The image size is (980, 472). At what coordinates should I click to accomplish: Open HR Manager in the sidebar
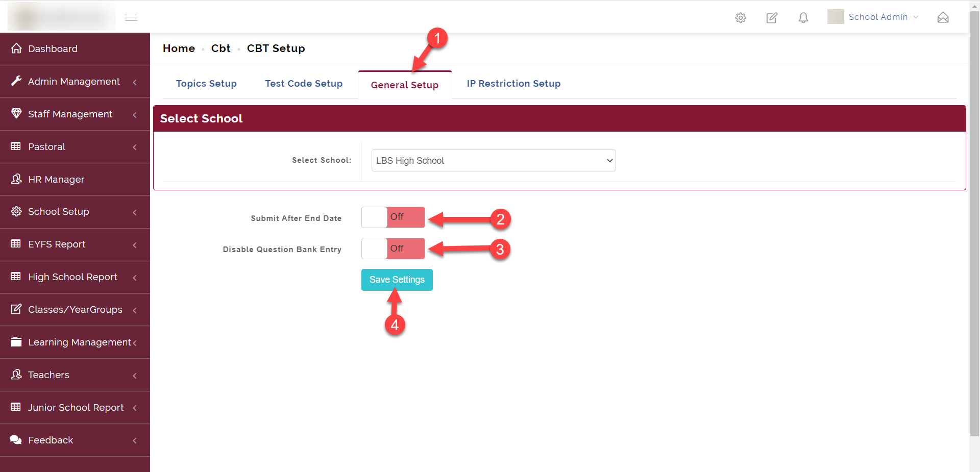coord(75,179)
